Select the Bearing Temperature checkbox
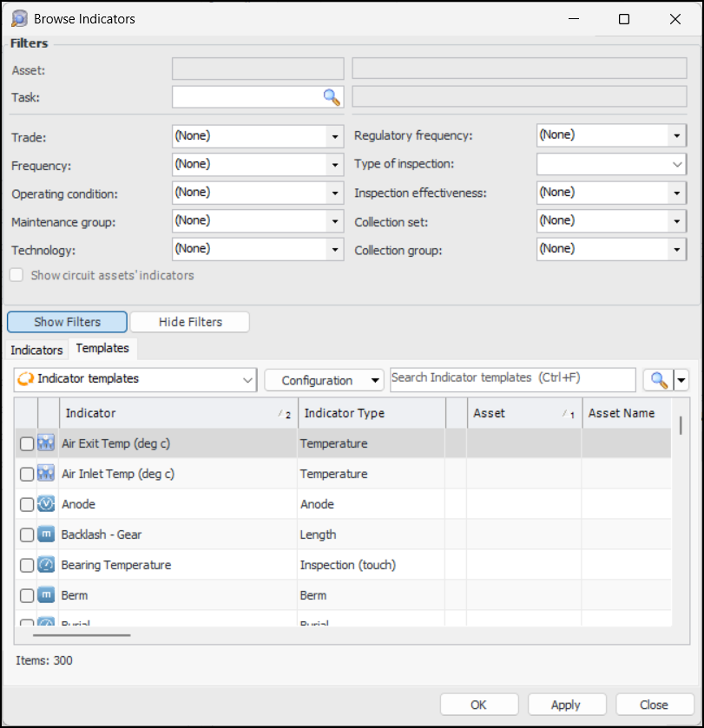Screen dimensions: 704x728 [27, 566]
